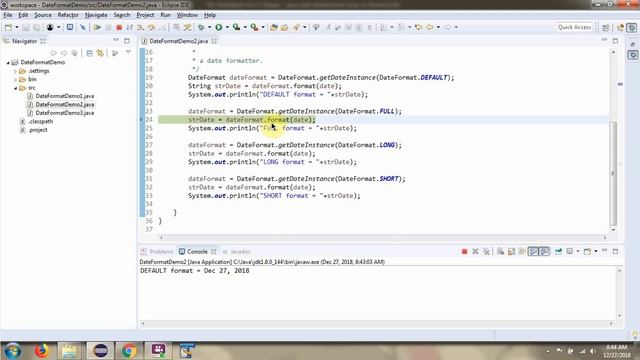Select the Console tab
The width and height of the screenshot is (640, 360).
197,252
